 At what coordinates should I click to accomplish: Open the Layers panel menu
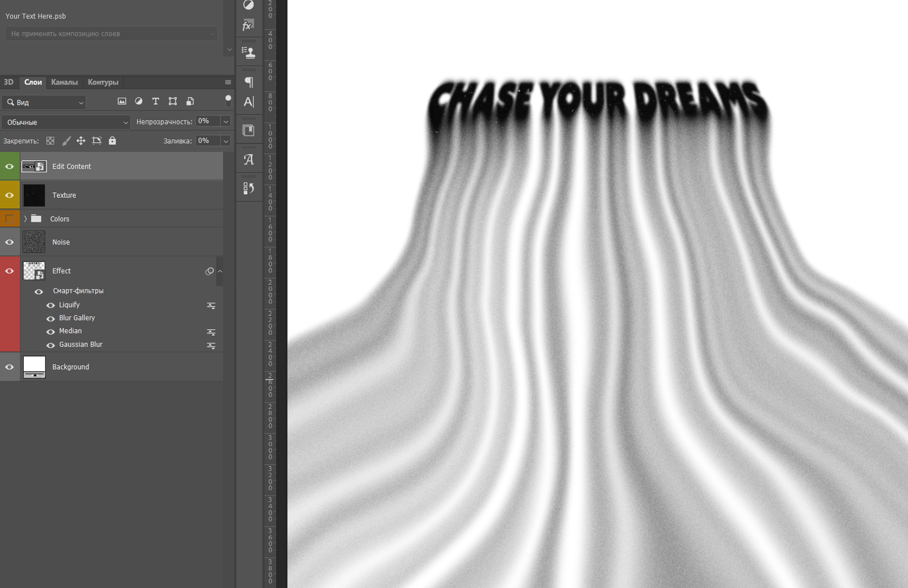228,82
